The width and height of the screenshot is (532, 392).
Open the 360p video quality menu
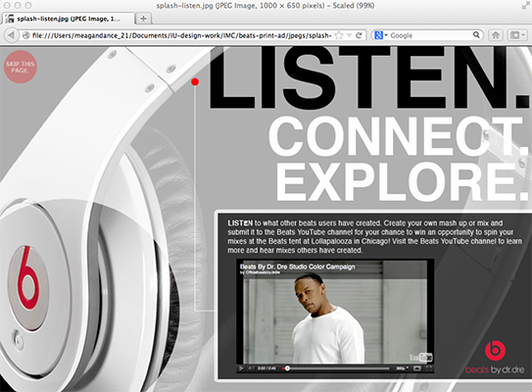[x=402, y=368]
